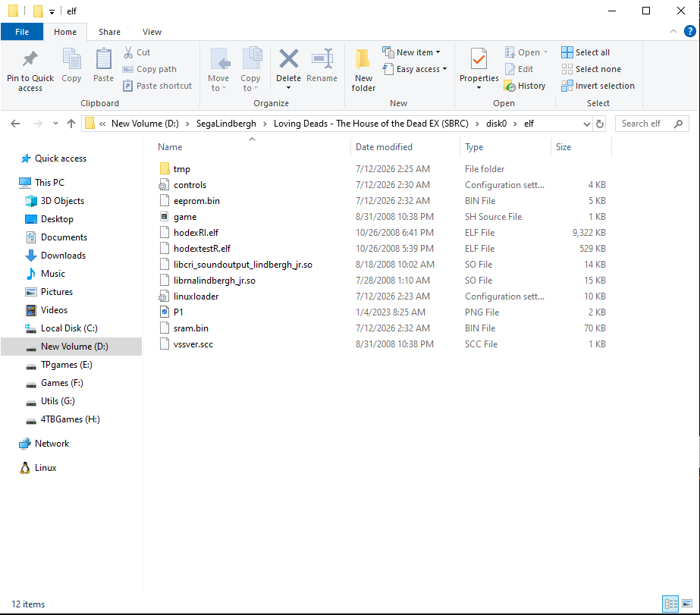Open Properties with checkmark icon

point(479,59)
